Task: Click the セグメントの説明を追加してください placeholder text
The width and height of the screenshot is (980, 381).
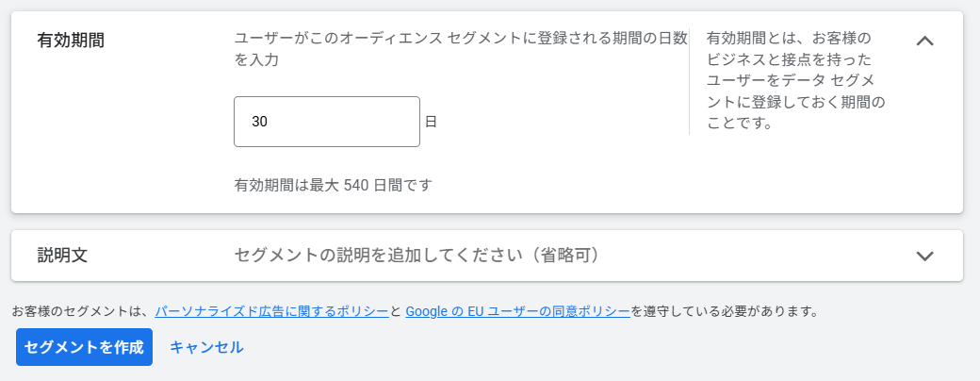Action: [x=417, y=256]
